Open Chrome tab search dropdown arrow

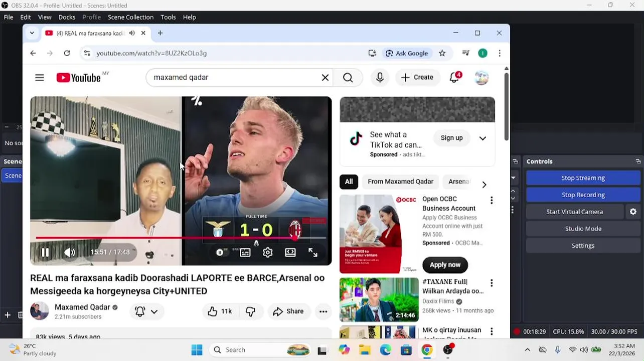point(32,33)
